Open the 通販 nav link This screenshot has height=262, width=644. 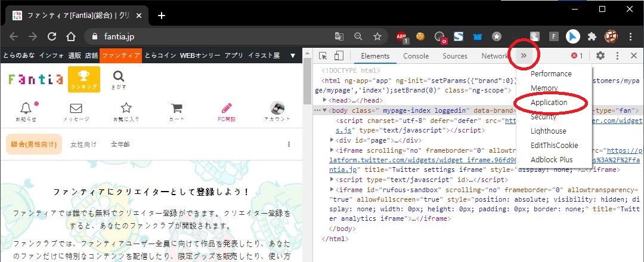pyautogui.click(x=75, y=56)
